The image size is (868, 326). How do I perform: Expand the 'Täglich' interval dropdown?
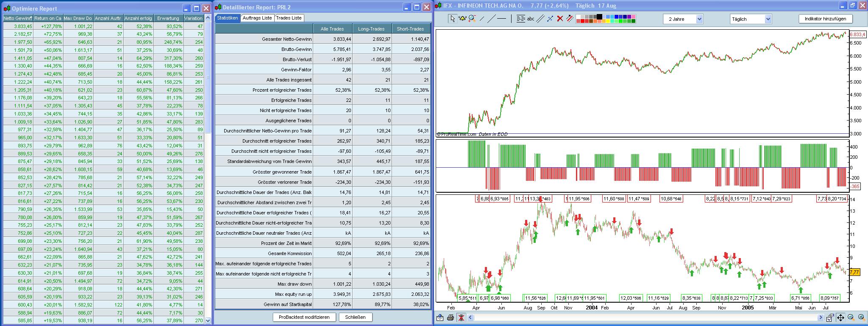click(x=751, y=19)
